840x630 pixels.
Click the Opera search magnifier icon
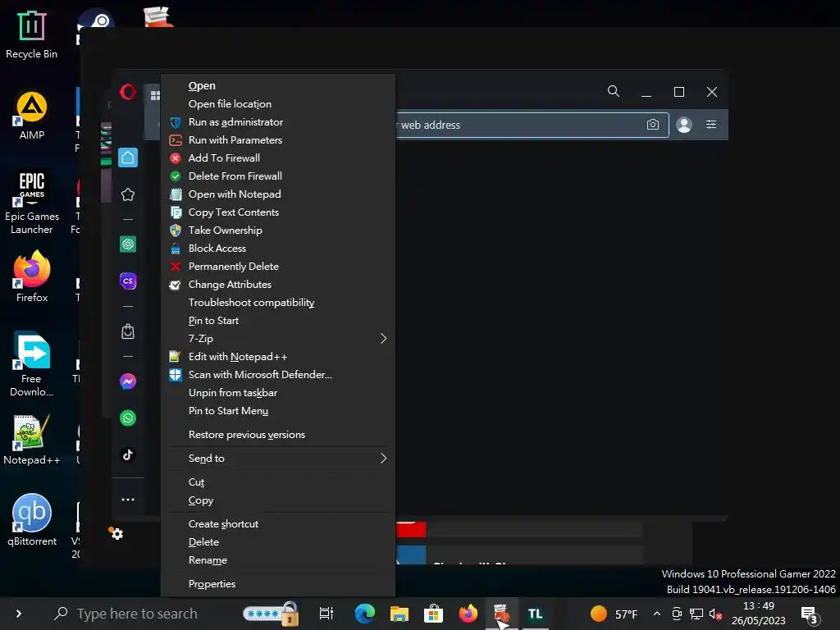coord(614,91)
